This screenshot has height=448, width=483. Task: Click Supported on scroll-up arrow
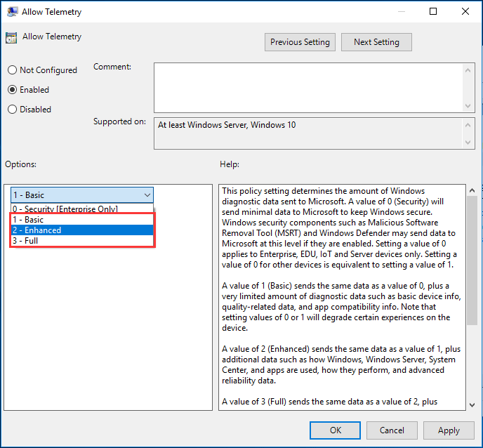[468, 125]
